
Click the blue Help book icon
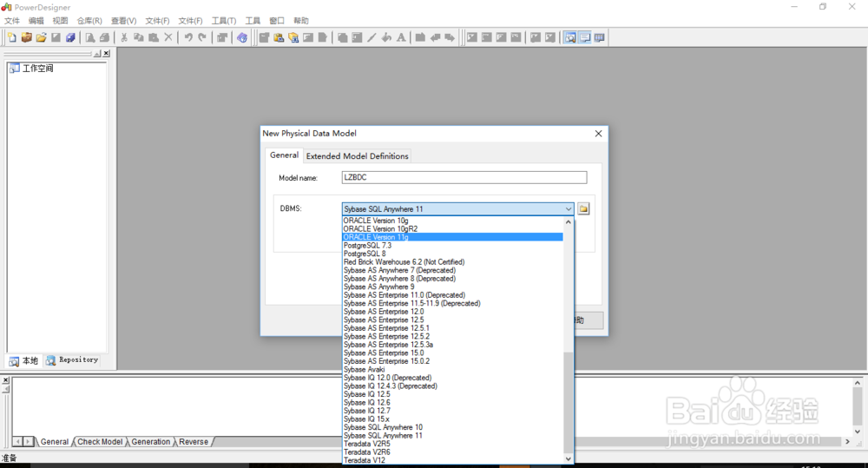(242, 37)
